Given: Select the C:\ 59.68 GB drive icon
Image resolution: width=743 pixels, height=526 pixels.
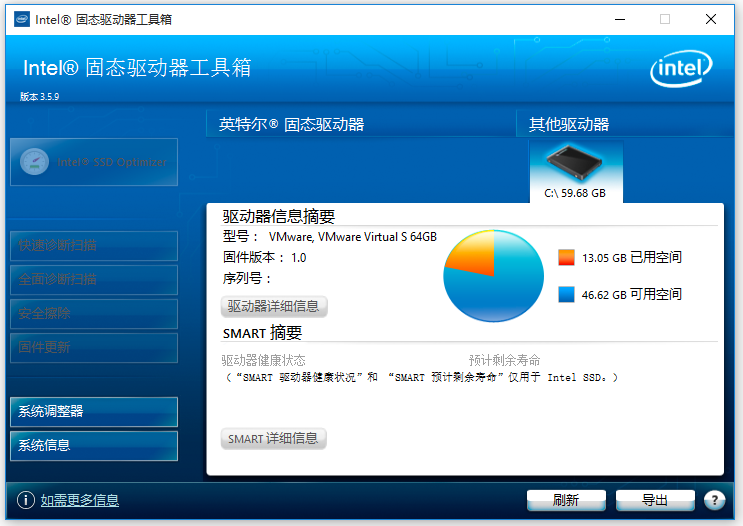Looking at the screenshot, I should pos(575,172).
